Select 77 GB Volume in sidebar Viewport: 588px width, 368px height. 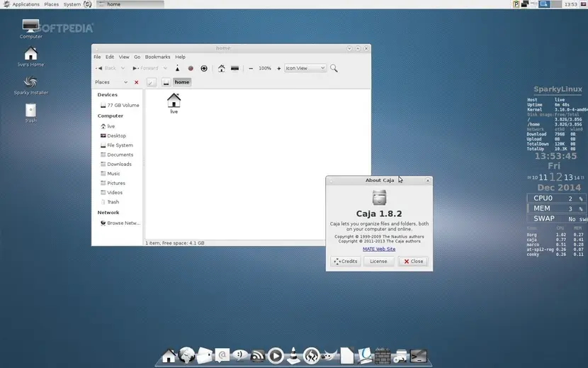coord(120,106)
